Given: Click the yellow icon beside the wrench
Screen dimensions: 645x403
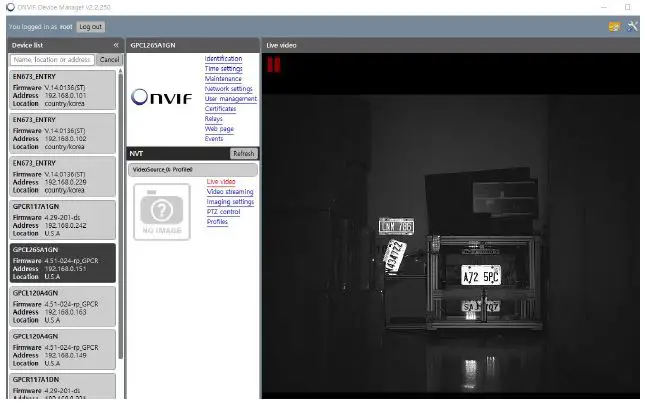Looking at the screenshot, I should pos(614,27).
